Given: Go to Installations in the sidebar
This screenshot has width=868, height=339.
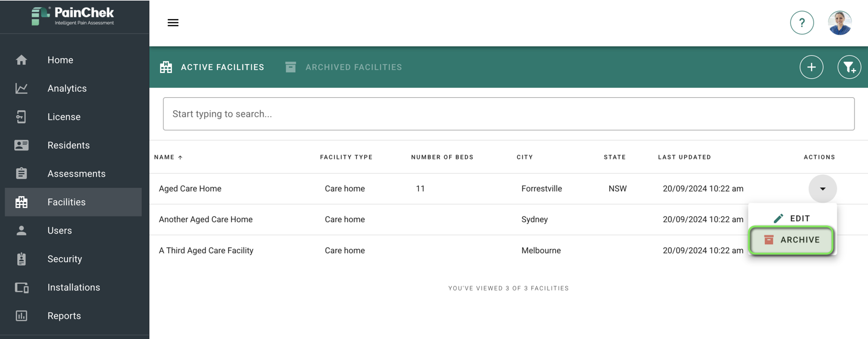Looking at the screenshot, I should (73, 287).
